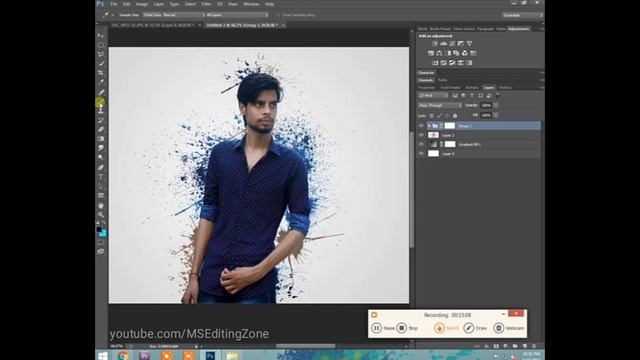Select the Eraser tool
Viewport: 640px width, 360px height.
(100, 129)
